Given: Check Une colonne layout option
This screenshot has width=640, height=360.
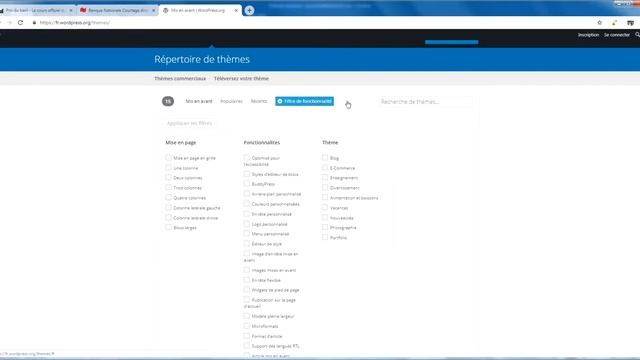Looking at the screenshot, I should point(168,168).
